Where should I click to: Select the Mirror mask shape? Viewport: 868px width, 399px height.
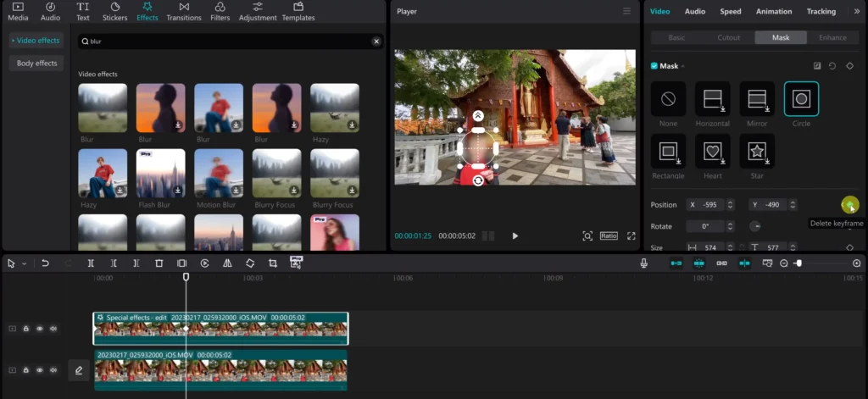tap(757, 99)
